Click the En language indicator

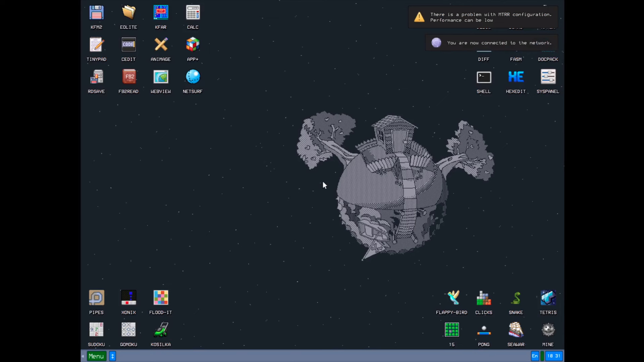(535, 356)
